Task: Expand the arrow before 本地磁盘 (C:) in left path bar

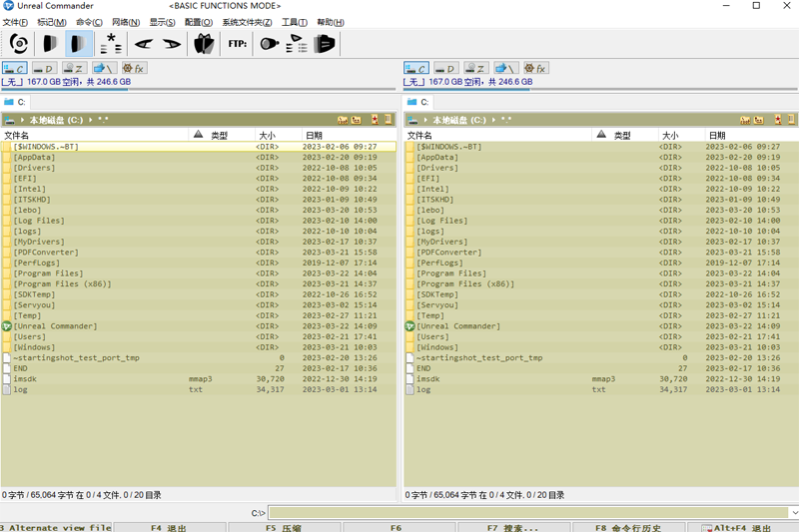Action: (x=22, y=120)
